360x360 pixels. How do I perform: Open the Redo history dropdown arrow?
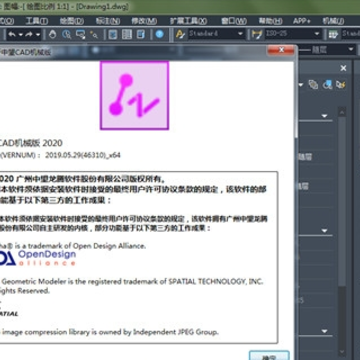click(38, 35)
